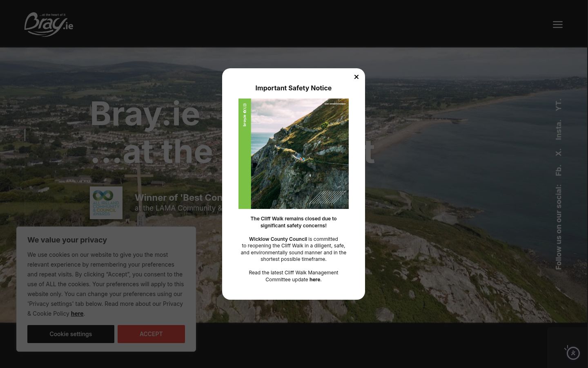Click the 'Follow us on our social:' label
Screen dimensions: 588x368
(558, 227)
